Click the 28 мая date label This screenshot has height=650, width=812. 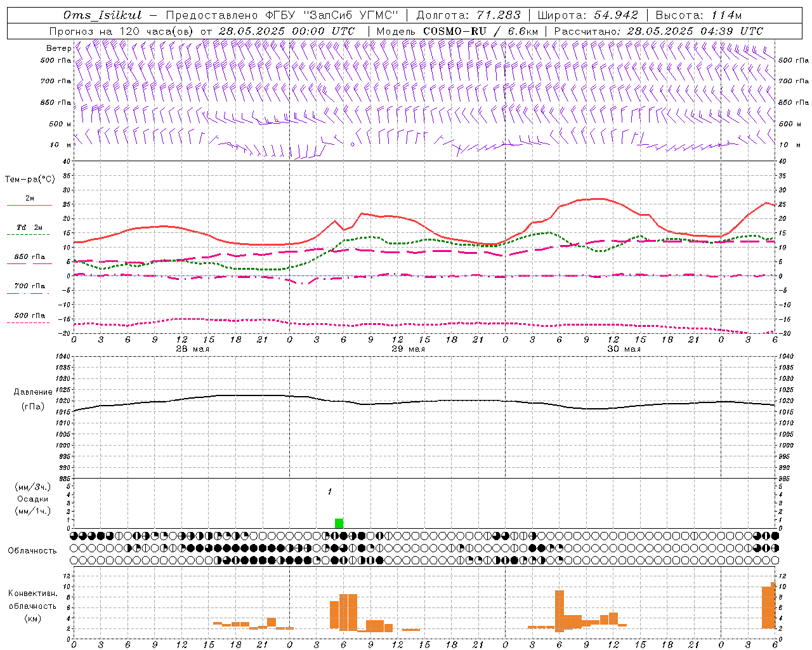(192, 349)
